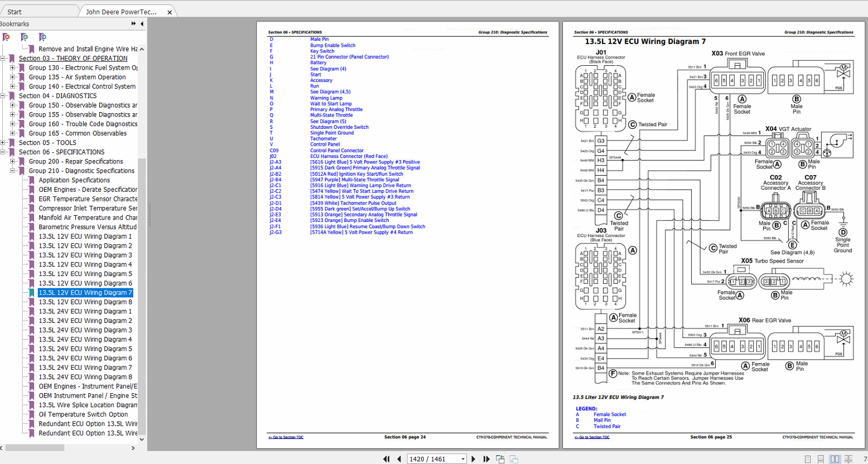Click bookmark icon beside 13.5L 12V Diagram 7
Image resolution: width=868 pixels, height=464 pixels.
32,293
